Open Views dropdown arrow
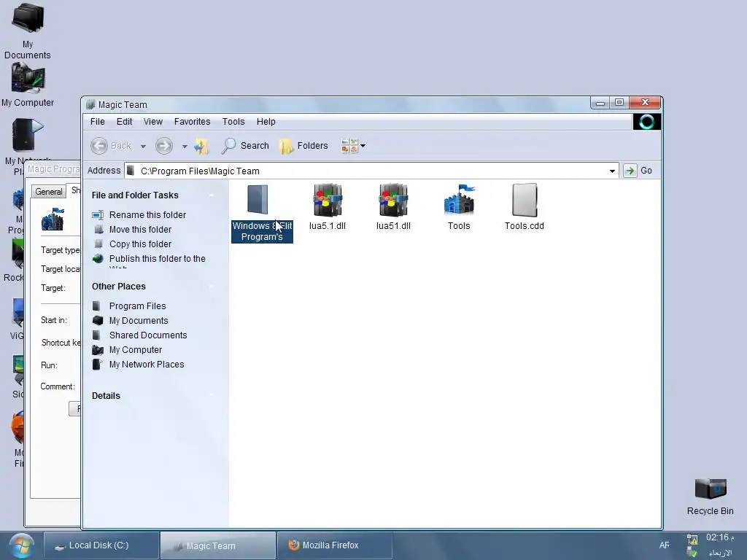747x560 pixels. (363, 146)
